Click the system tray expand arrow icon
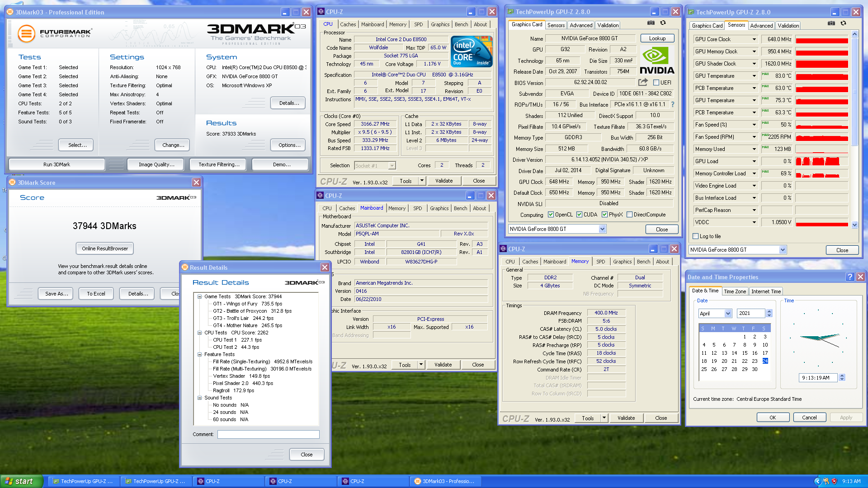 coord(817,481)
